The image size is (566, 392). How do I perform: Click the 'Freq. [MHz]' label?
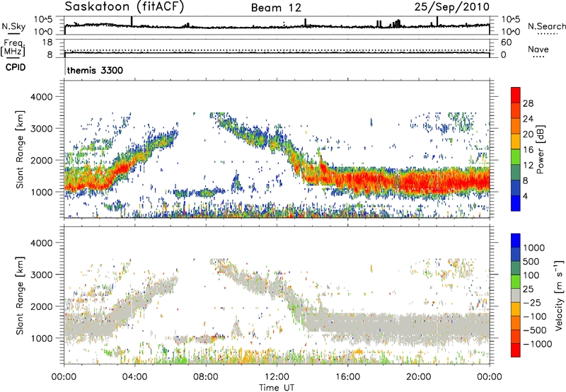[13, 47]
